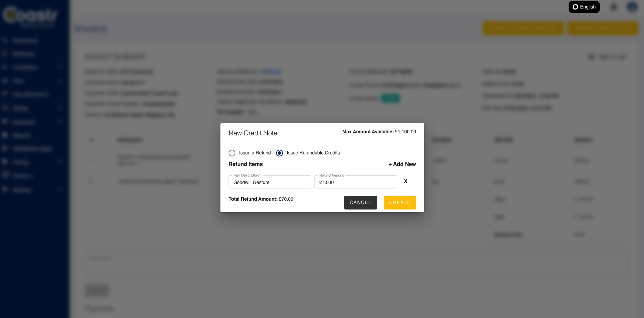Click the Bookings icon in the sidebar

click(x=5, y=54)
